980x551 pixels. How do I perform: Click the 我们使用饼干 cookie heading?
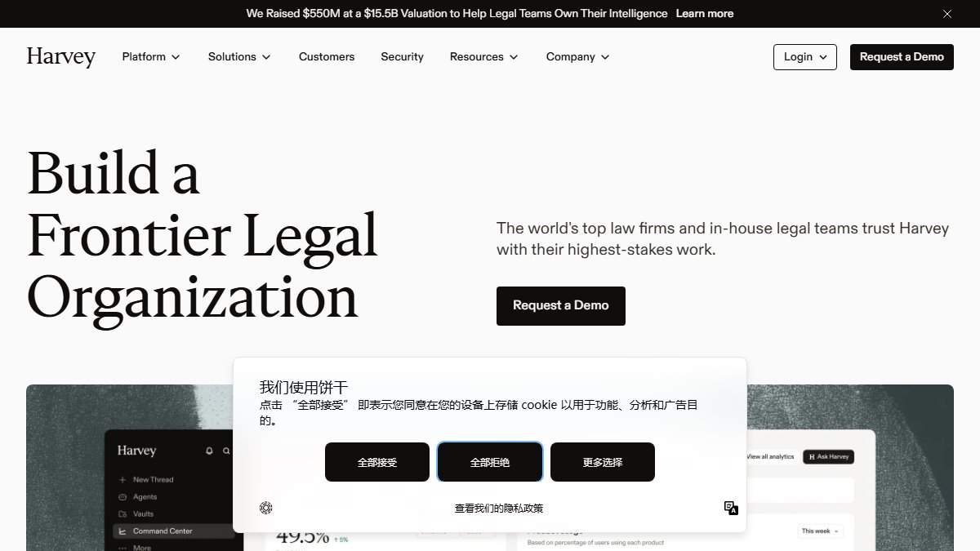304,387
